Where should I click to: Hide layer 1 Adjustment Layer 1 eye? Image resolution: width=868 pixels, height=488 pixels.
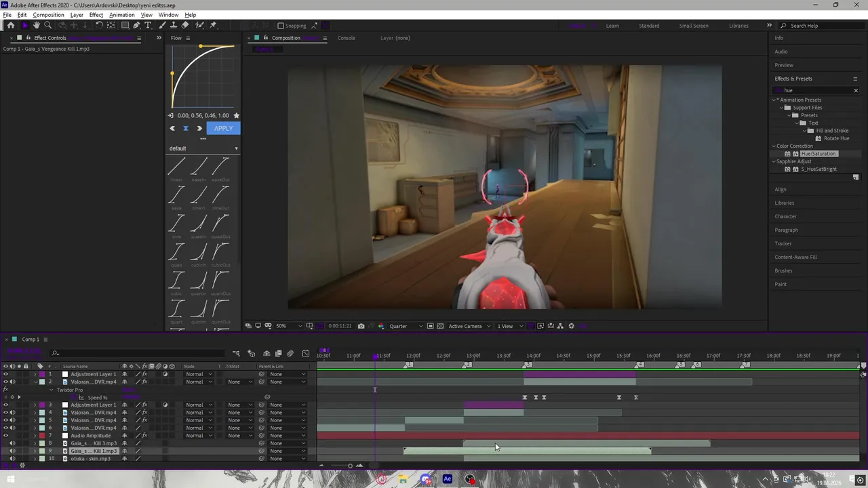[x=5, y=374]
